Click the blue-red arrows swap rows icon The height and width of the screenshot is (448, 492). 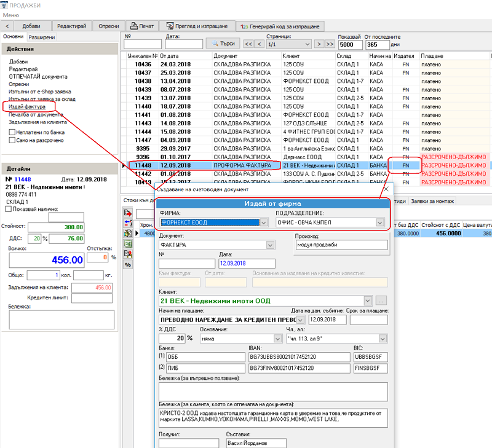pos(128,223)
